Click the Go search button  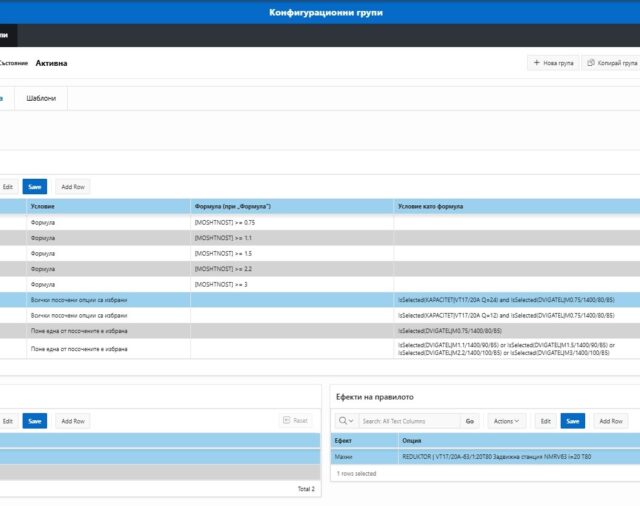pos(469,421)
